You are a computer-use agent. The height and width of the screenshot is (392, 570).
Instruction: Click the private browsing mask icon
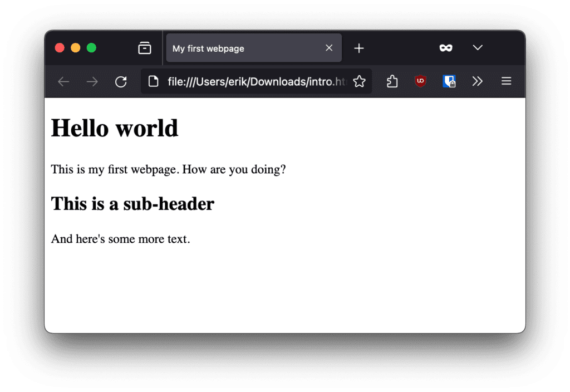click(446, 48)
